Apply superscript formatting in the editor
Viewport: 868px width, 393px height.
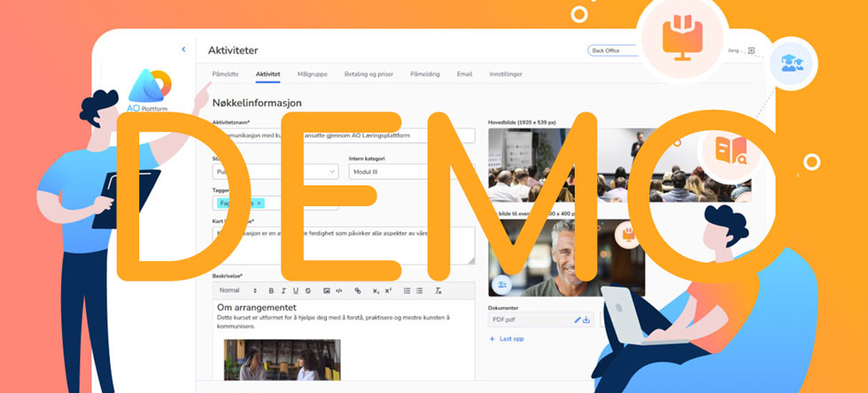tap(388, 290)
